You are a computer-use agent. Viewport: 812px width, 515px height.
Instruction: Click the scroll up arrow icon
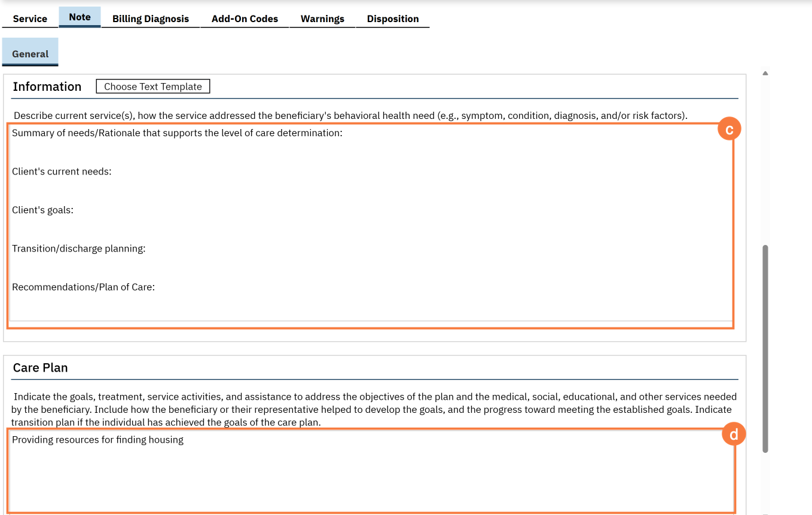[765, 73]
